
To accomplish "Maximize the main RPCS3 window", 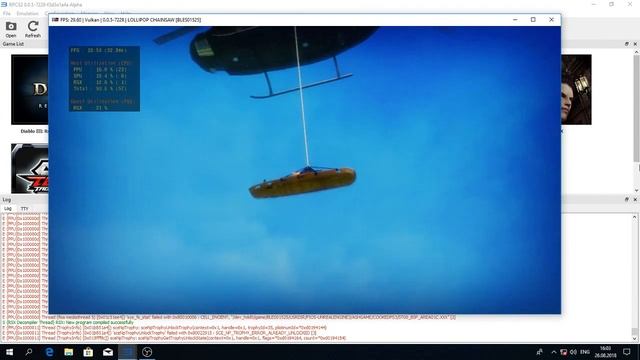I will [611, 4].
